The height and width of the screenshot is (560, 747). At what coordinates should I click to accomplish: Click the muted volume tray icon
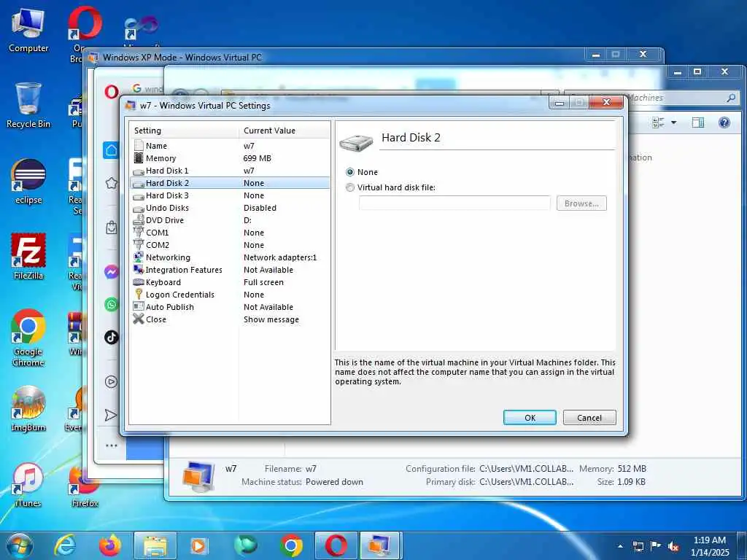pos(673,547)
